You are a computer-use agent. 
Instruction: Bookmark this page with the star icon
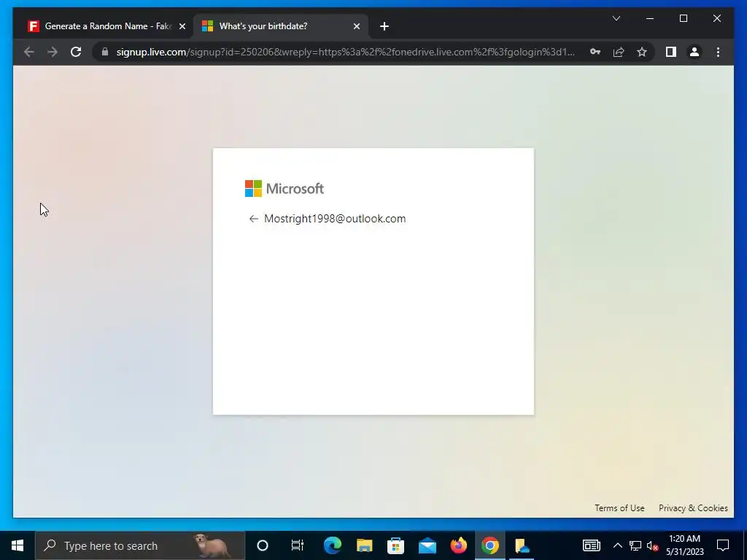(642, 52)
